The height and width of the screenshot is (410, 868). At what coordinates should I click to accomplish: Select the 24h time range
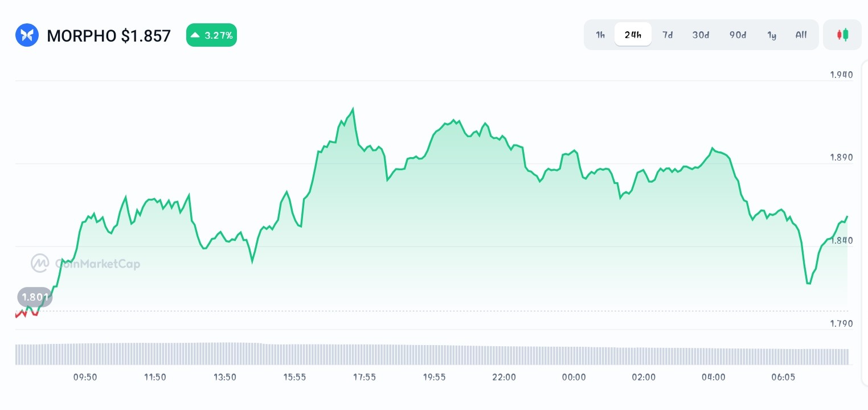pos(633,35)
